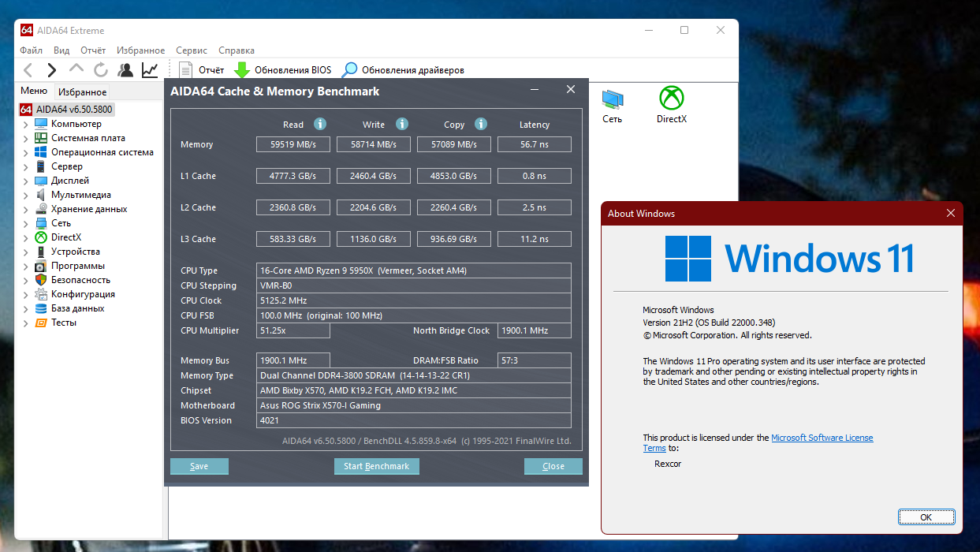980x552 pixels.
Task: Click the L1 Cache Write 2460.4 GB/s
Action: point(374,176)
